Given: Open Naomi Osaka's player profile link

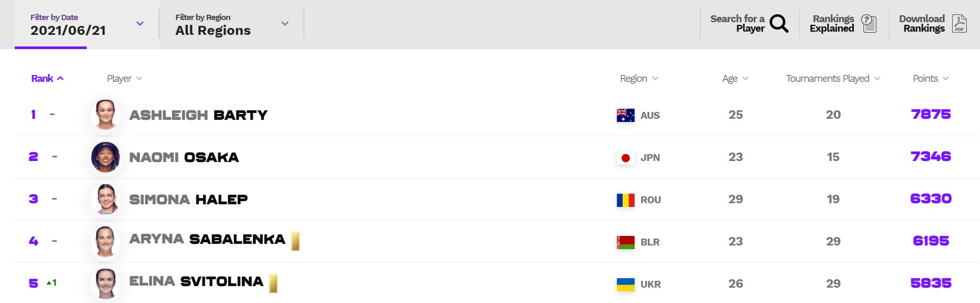Looking at the screenshot, I should pos(184,157).
